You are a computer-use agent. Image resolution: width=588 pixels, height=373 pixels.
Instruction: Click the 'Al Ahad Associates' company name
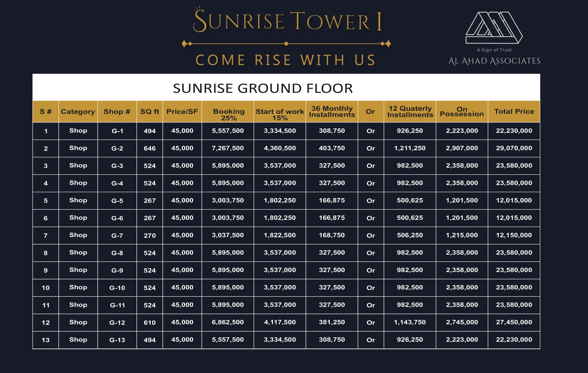(494, 61)
